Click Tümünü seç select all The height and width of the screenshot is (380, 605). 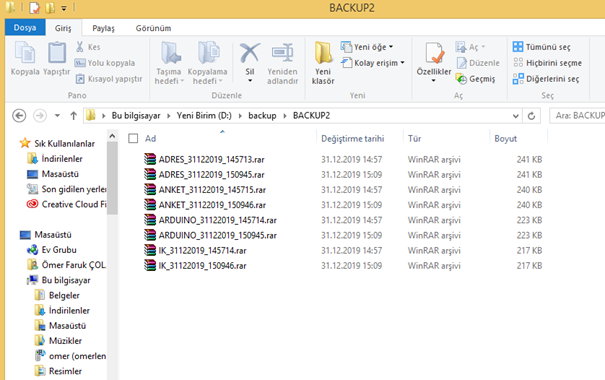click(541, 47)
